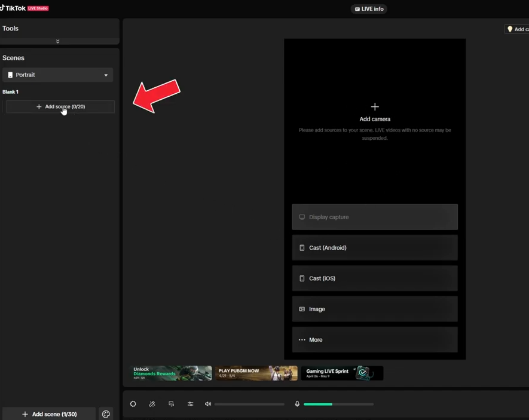Click the Add scene (1/30) button

49,414
